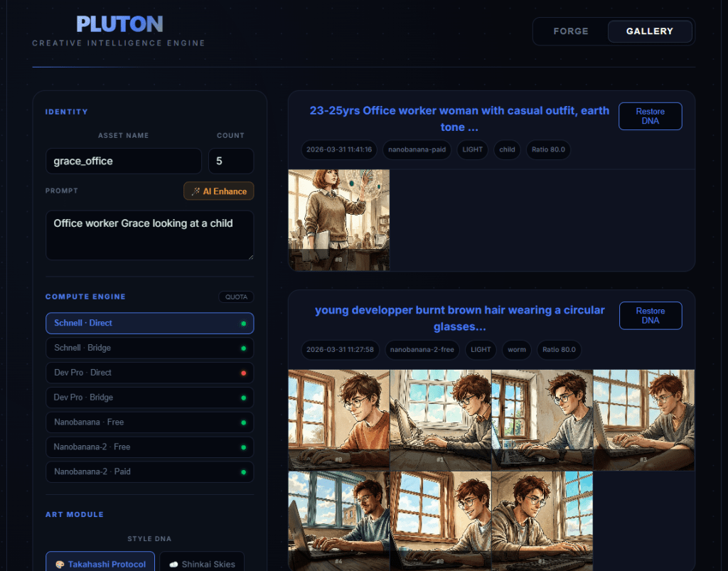Select Schnell · Direct compute engine
The height and width of the screenshot is (571, 728).
(149, 323)
